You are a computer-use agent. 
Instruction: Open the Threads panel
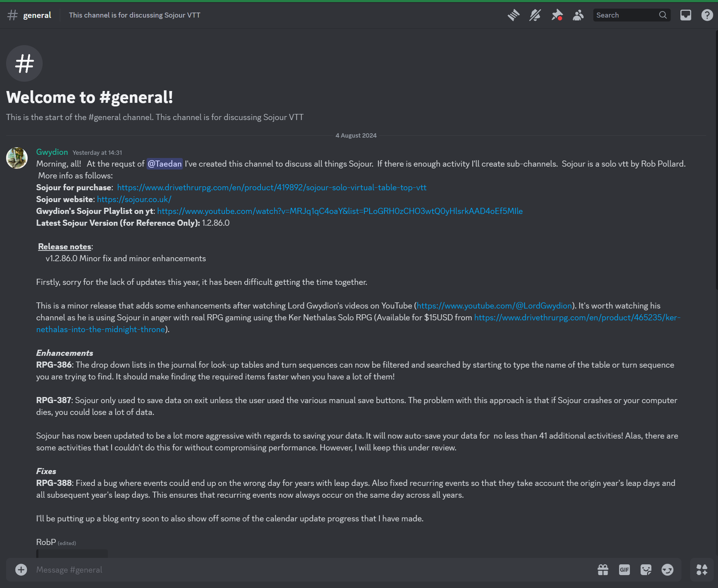coord(514,15)
